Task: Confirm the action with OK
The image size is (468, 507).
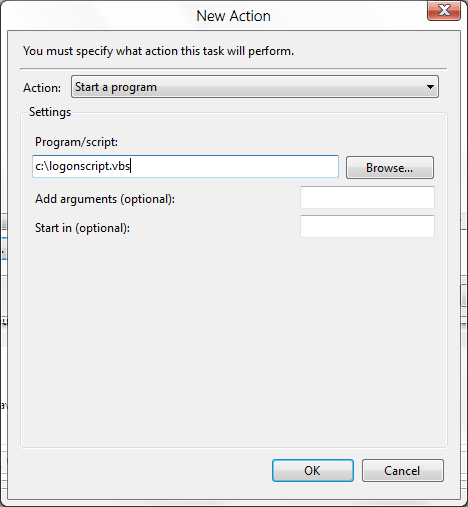Action: [313, 471]
